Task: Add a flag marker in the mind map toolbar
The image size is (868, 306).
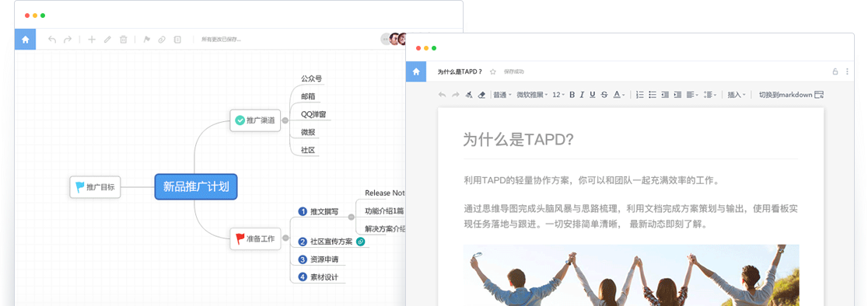Action: (x=147, y=39)
